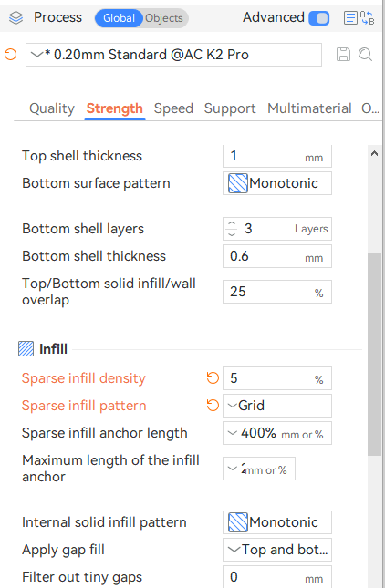385x588 pixels.
Task: Switch to the Speed tab
Action: coord(173,108)
